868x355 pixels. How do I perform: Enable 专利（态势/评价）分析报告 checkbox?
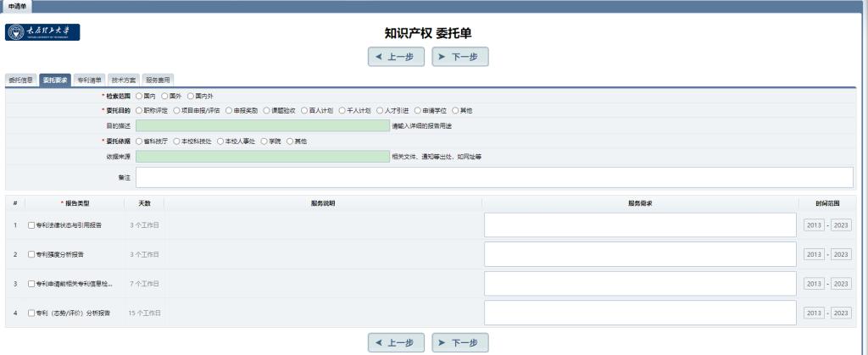(31, 313)
